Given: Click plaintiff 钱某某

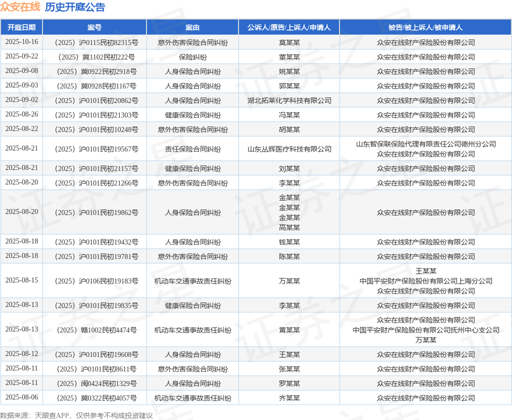Looking at the screenshot, I should (x=289, y=242).
